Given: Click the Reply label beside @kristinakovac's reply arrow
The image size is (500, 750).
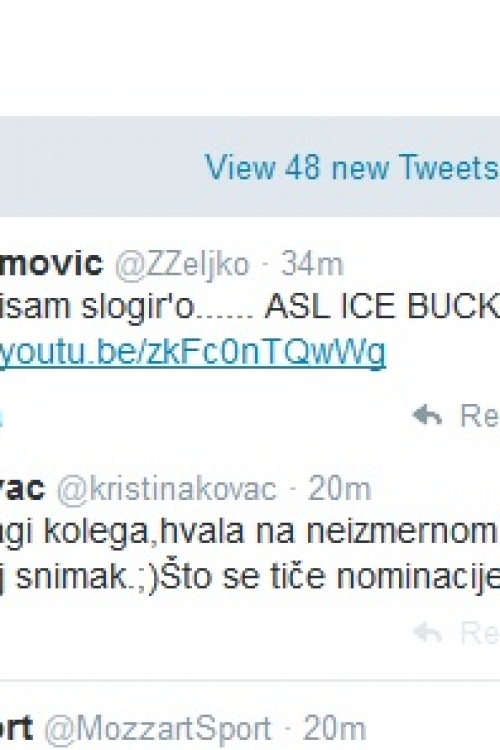Looking at the screenshot, I should [x=480, y=633].
